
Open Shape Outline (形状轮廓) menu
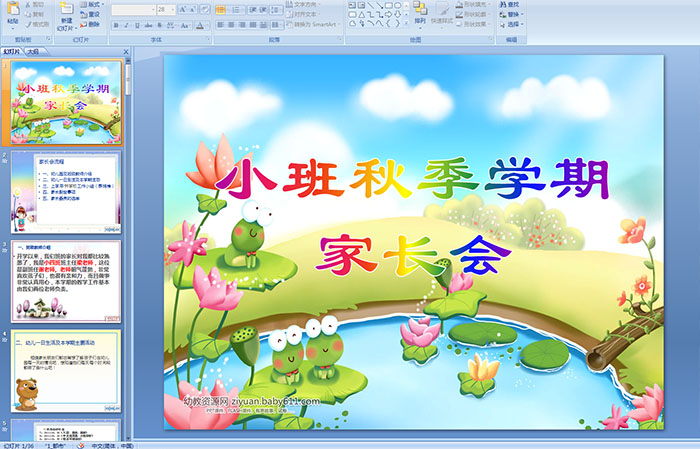pyautogui.click(x=473, y=14)
